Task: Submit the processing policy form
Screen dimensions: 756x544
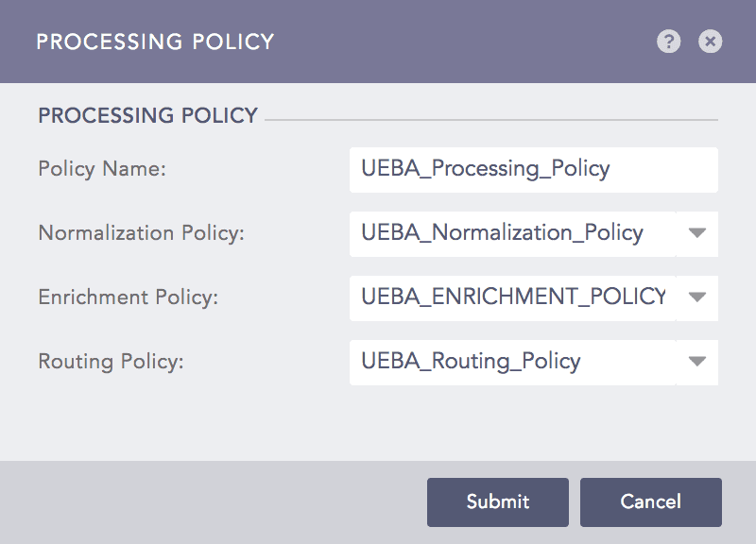Action: click(498, 501)
